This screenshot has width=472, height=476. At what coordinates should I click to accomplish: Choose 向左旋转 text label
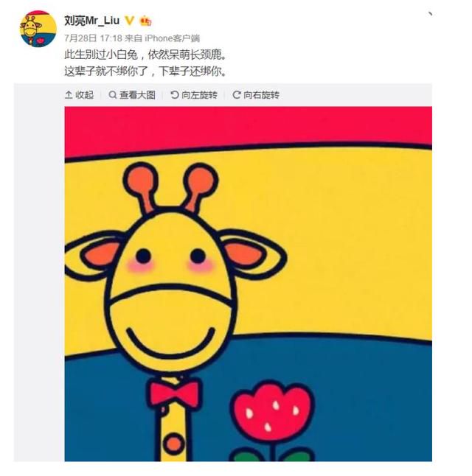pos(199,95)
